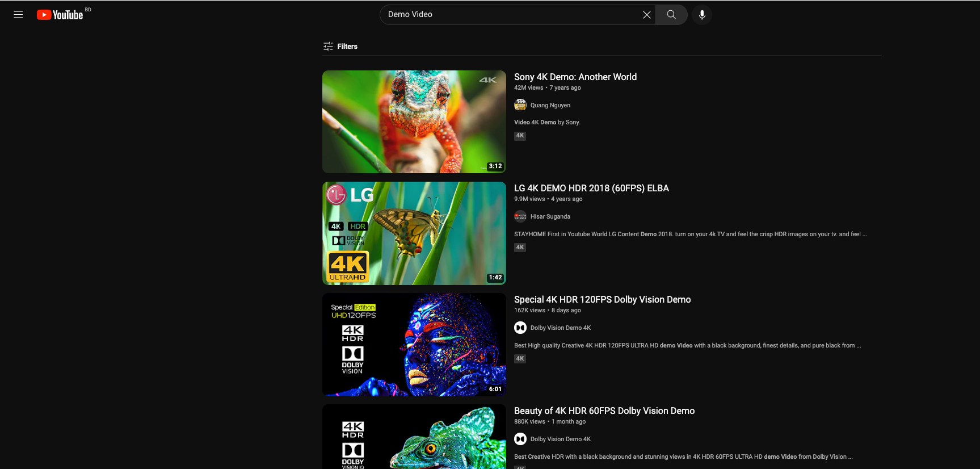Click the STAYHOME LG description text
Image resolution: width=980 pixels, height=469 pixels.
(x=691, y=234)
